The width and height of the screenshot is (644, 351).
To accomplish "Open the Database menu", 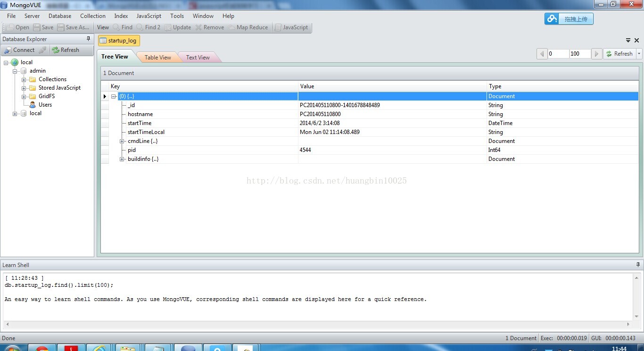I will (x=60, y=16).
